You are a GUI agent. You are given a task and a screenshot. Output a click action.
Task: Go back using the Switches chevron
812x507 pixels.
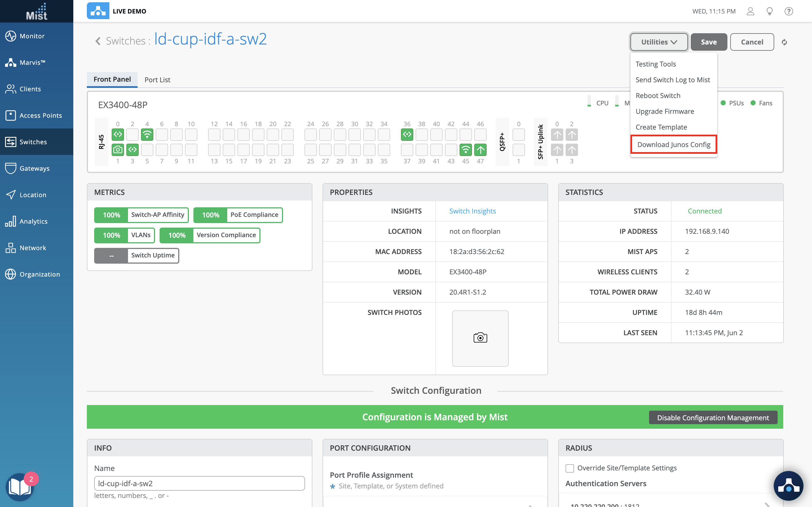(98, 41)
